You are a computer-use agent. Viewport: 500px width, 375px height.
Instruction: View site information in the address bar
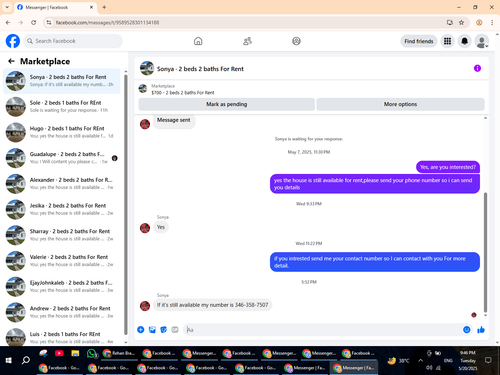49,22
